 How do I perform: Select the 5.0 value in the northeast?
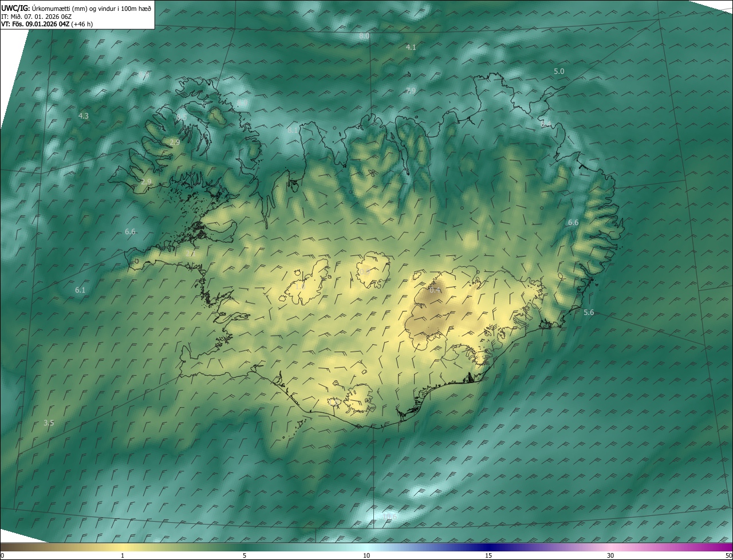[x=559, y=72]
